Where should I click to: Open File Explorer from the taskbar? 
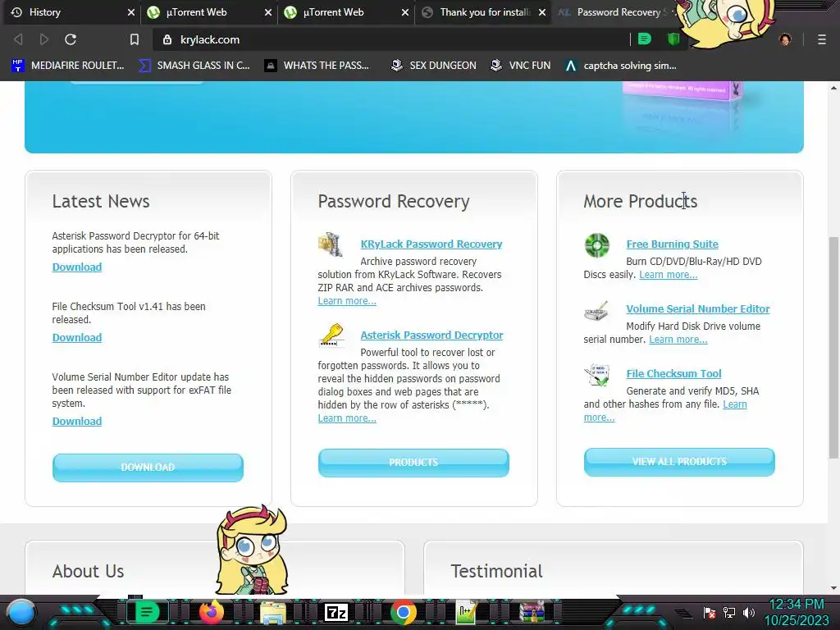click(273, 612)
